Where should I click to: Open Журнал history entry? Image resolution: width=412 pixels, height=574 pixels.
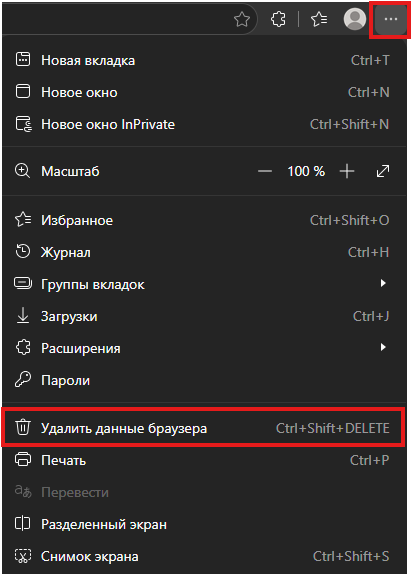coord(204,252)
